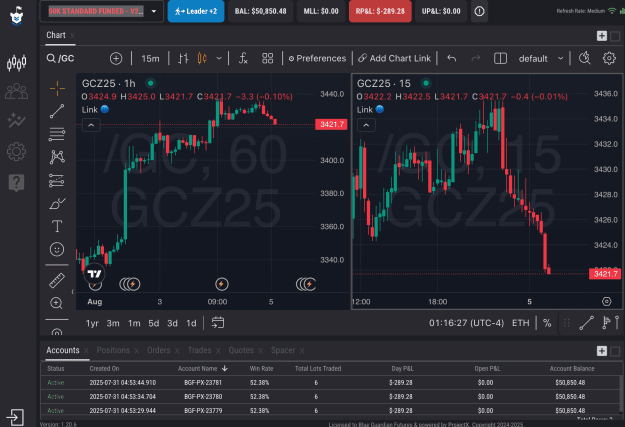
Task: Click the RP&L $-289.28 indicator
Action: (380, 11)
